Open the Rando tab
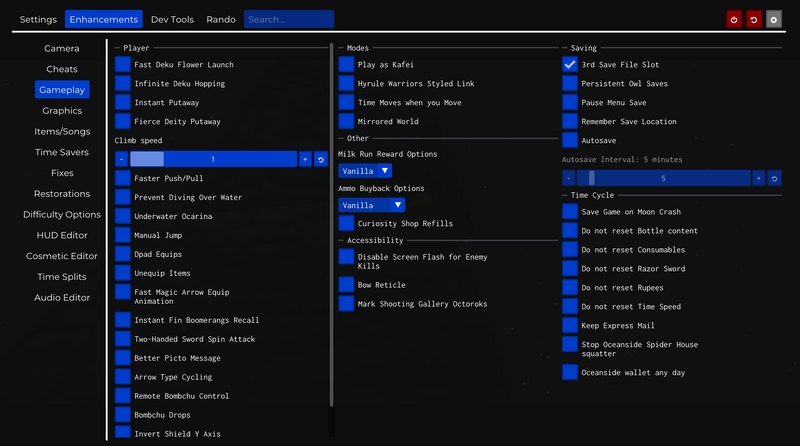This screenshot has width=800, height=446. [221, 19]
